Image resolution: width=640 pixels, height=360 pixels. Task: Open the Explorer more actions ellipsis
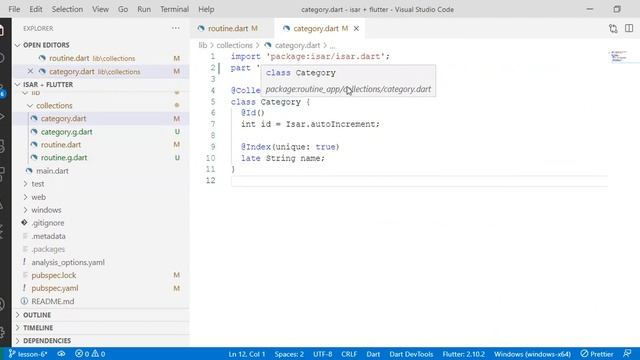[176, 28]
